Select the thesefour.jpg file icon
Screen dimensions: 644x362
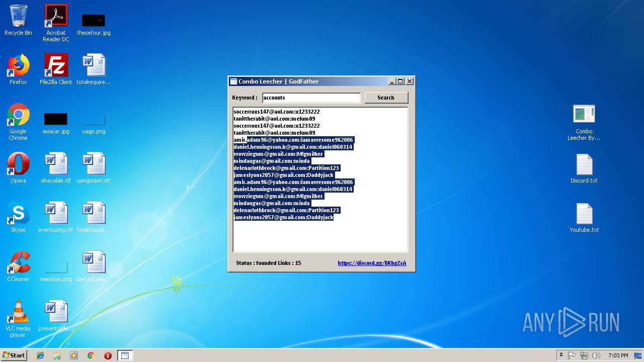[x=94, y=23]
